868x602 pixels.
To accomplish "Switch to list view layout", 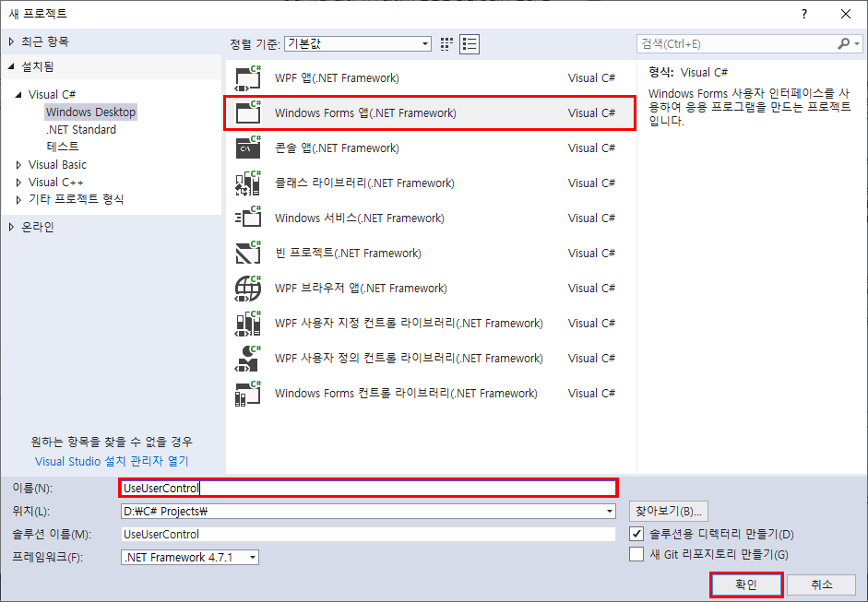I will (x=470, y=43).
